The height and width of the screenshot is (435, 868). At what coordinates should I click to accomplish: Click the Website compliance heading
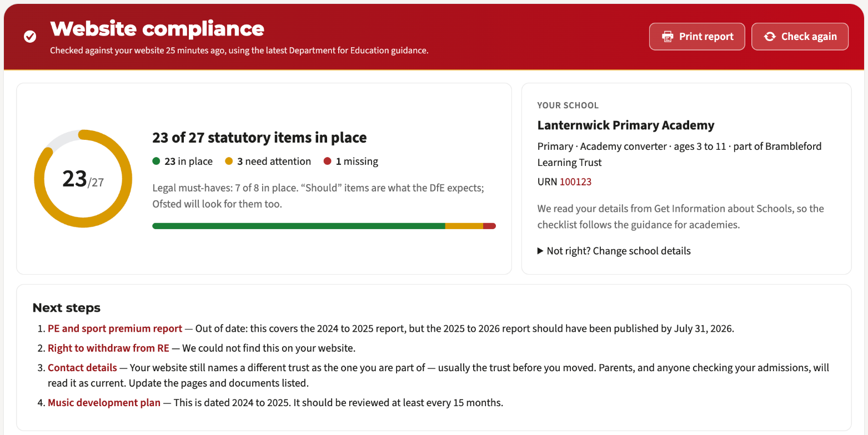[157, 28]
